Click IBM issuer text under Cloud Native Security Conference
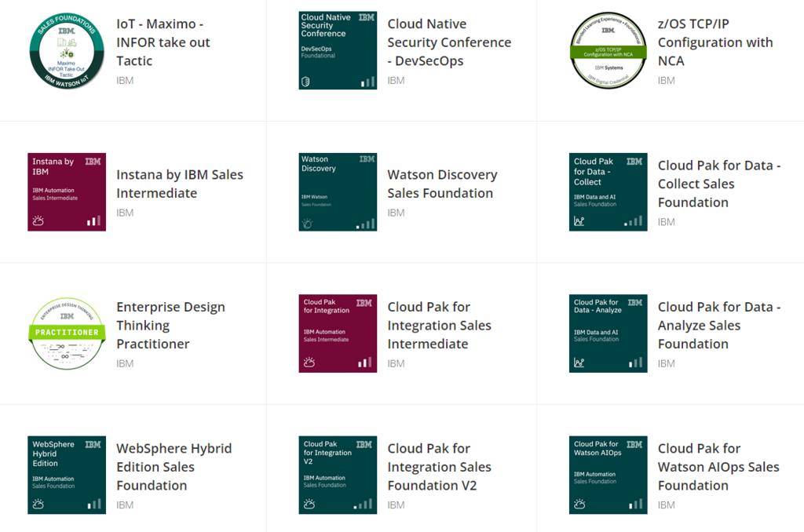Viewport: 804px width, 532px height. [396, 80]
